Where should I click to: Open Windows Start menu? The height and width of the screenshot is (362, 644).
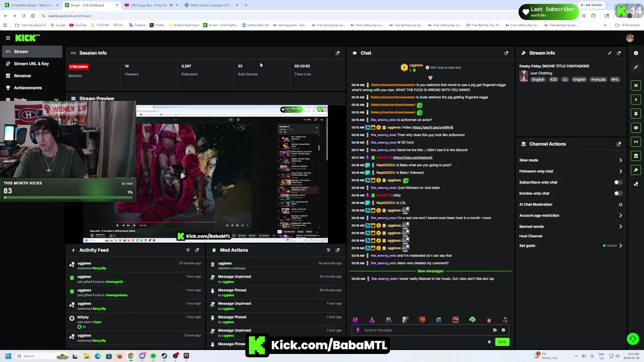8,356
